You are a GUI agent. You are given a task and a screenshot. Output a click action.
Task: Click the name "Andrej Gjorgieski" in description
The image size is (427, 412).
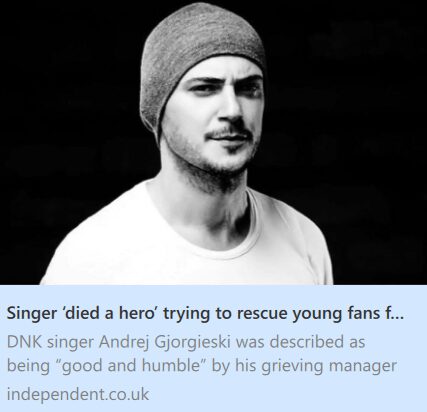click(164, 343)
